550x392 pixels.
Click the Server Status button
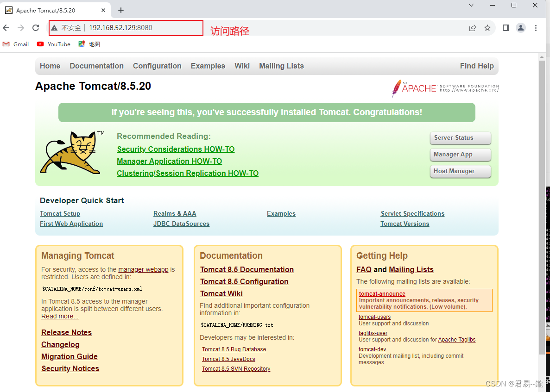click(460, 137)
